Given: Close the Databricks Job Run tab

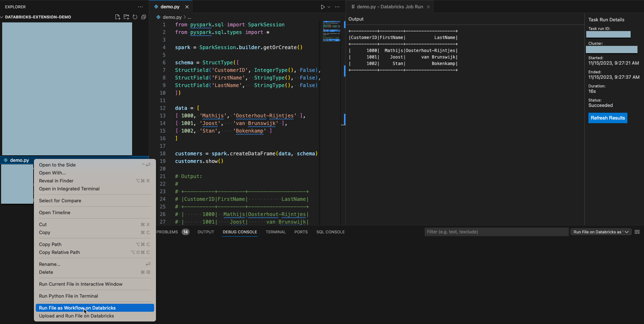Looking at the screenshot, I should (x=428, y=7).
